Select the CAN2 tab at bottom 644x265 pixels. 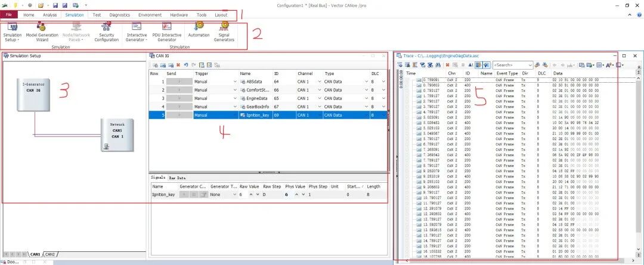click(x=50, y=254)
